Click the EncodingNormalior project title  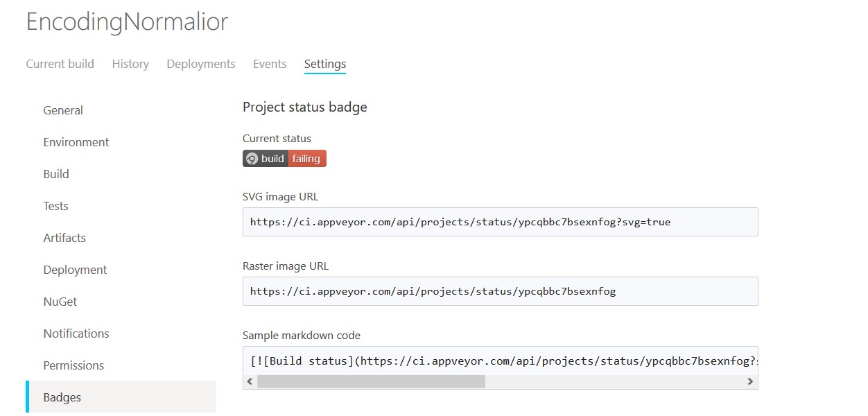click(127, 22)
